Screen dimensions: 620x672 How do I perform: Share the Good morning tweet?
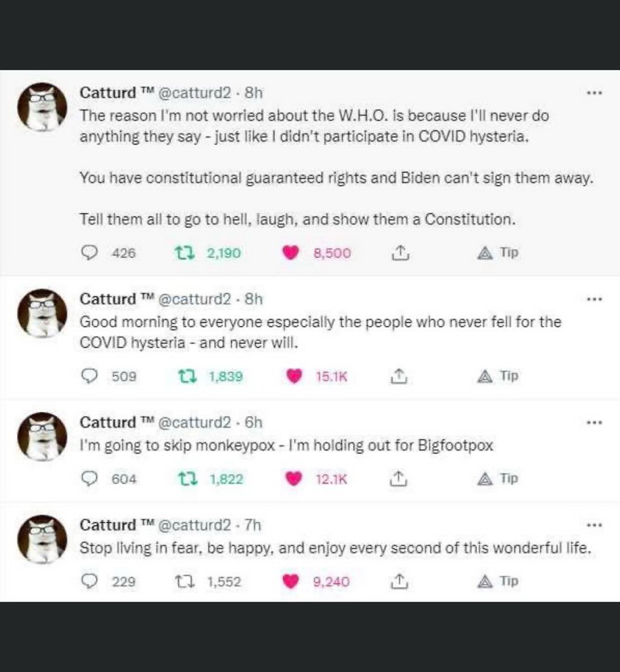397,376
